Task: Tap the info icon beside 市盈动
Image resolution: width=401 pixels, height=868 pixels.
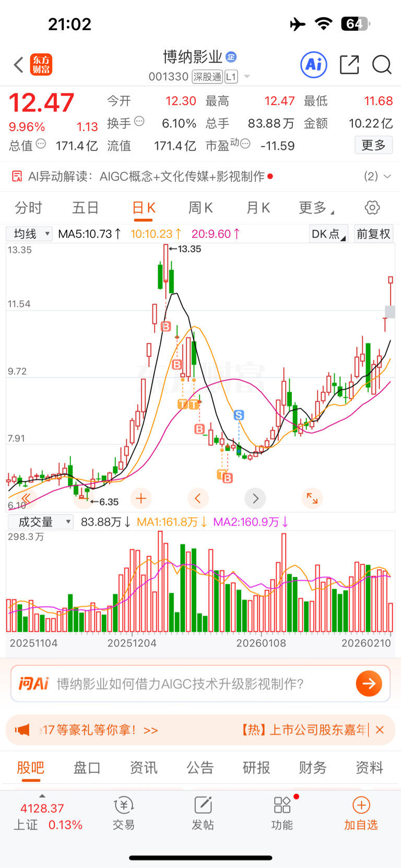Action: [245, 144]
